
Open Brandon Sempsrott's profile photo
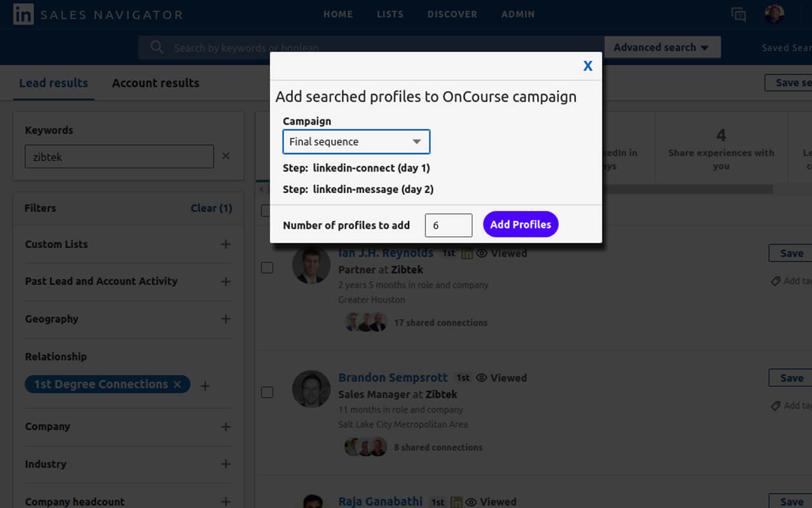(x=311, y=389)
